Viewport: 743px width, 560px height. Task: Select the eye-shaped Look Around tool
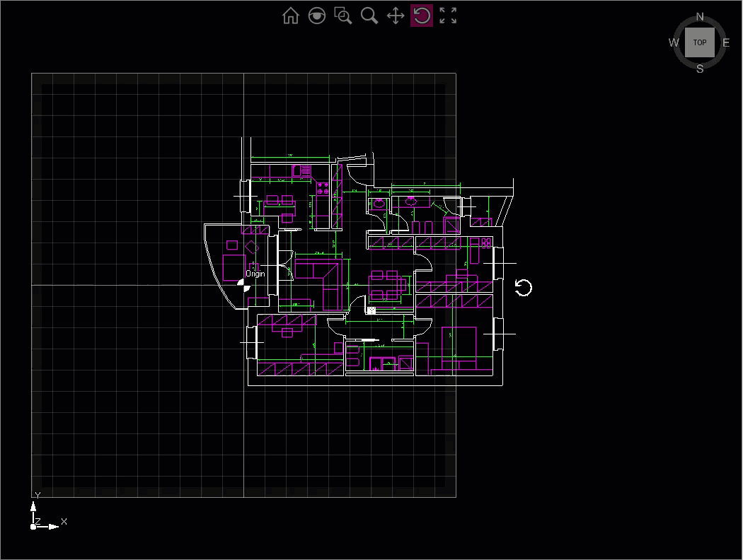click(317, 16)
